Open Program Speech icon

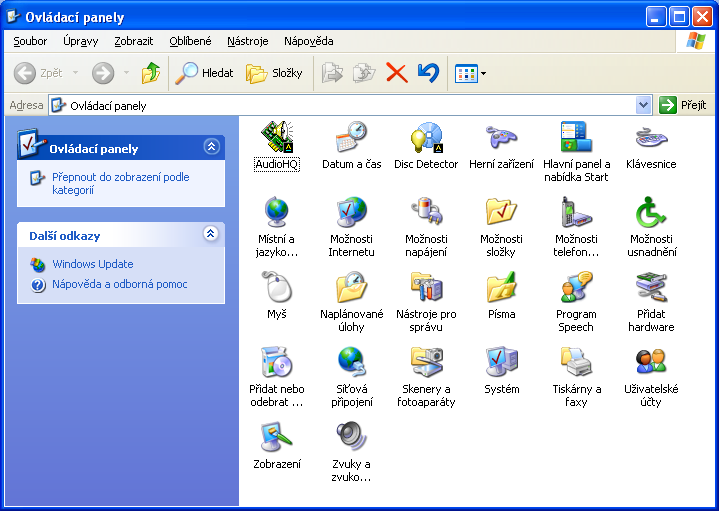[576, 287]
